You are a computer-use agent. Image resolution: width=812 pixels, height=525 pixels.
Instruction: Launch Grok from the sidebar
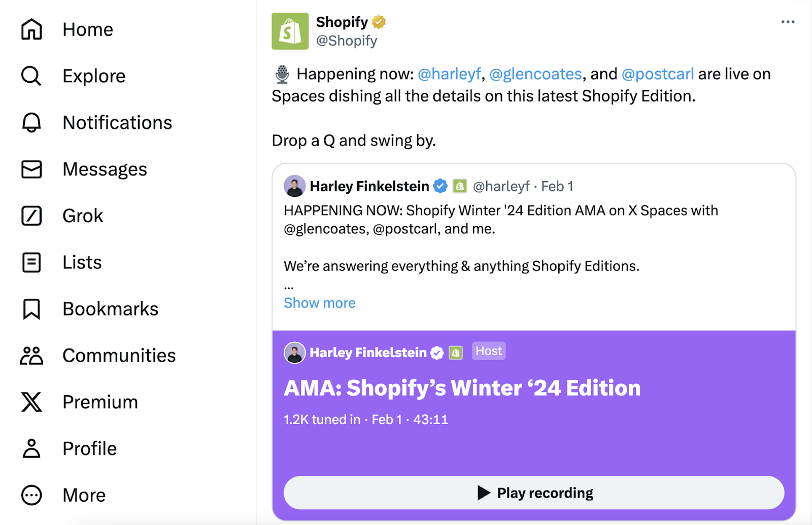[82, 215]
